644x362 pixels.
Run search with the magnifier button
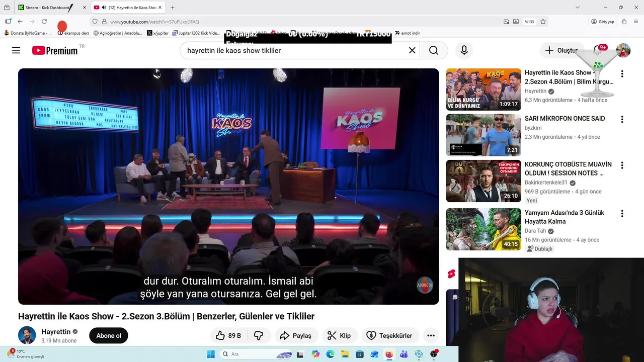tap(434, 50)
